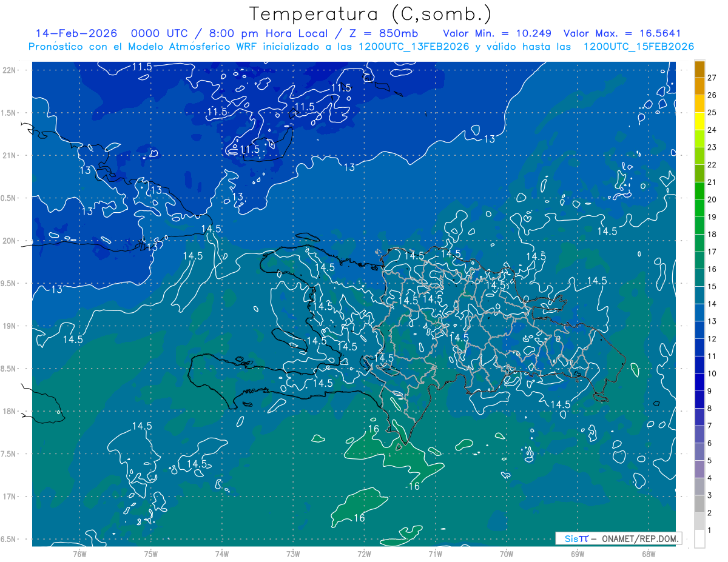Click the forecast end time '1200UTC_15FEB2026'
The height and width of the screenshot is (562, 728).
(x=639, y=47)
